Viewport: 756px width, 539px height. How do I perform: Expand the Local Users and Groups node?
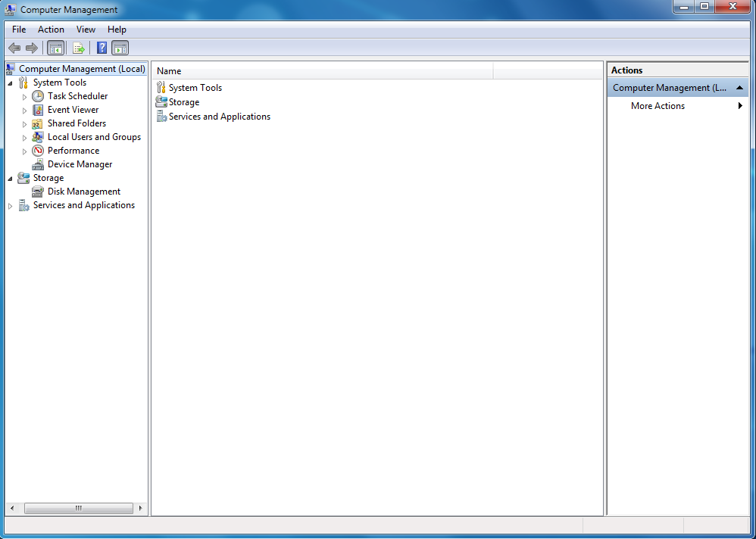pyautogui.click(x=24, y=138)
